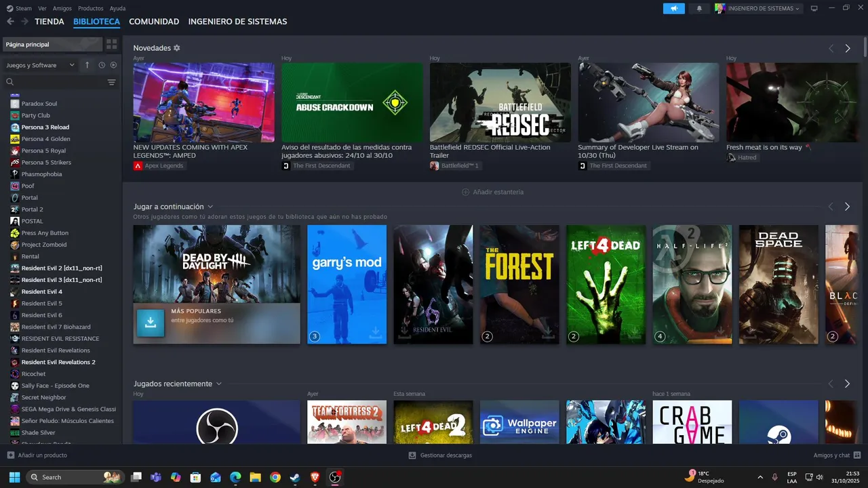Click friends badge 4 on Half-Life 2
This screenshot has width=868, height=488.
(x=660, y=336)
